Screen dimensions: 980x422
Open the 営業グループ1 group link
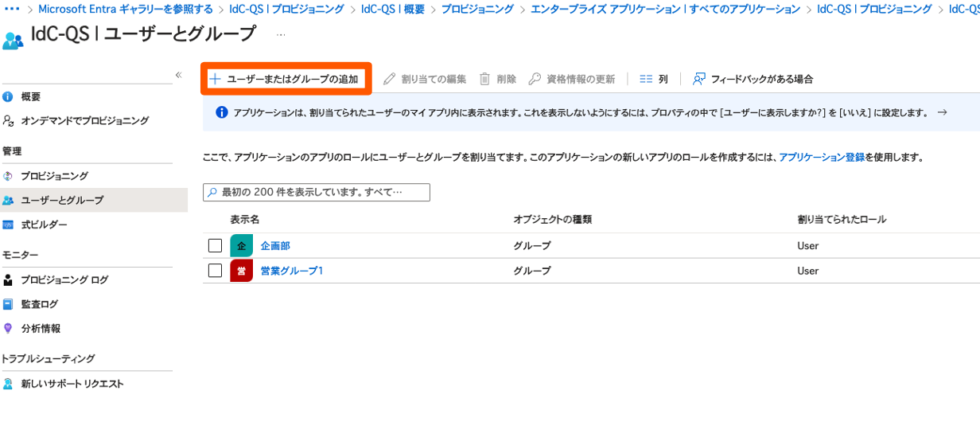pos(292,271)
